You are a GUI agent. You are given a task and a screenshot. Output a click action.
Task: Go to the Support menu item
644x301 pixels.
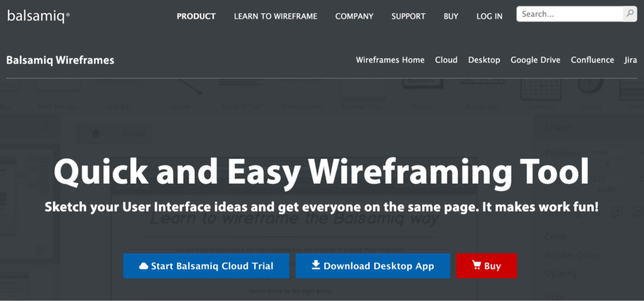408,16
